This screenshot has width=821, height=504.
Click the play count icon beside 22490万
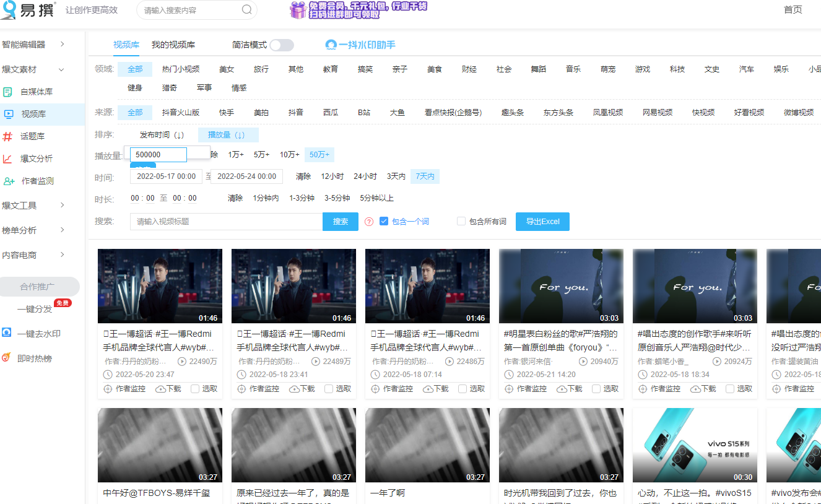[182, 361]
